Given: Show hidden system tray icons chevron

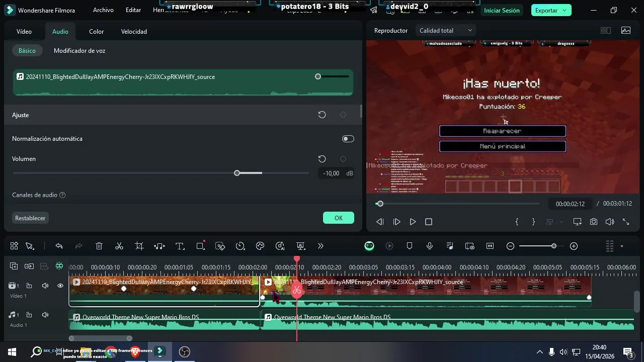Looking at the screenshot, I should tap(539, 352).
